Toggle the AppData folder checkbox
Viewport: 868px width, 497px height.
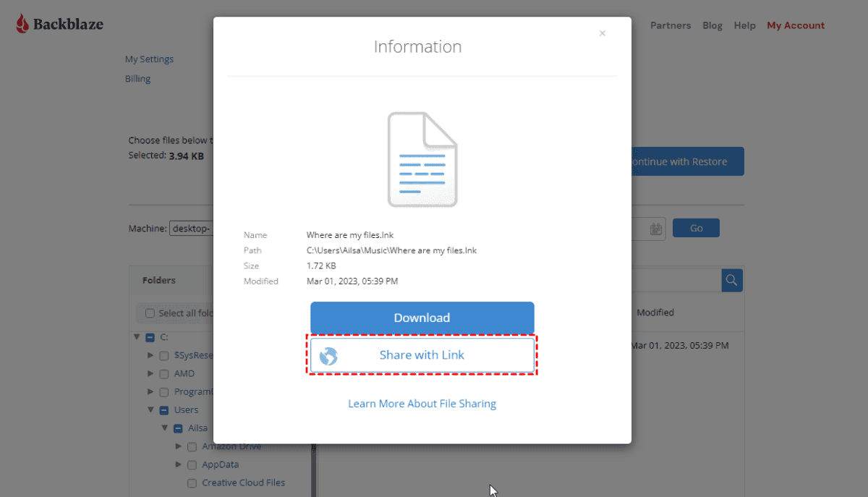192,465
